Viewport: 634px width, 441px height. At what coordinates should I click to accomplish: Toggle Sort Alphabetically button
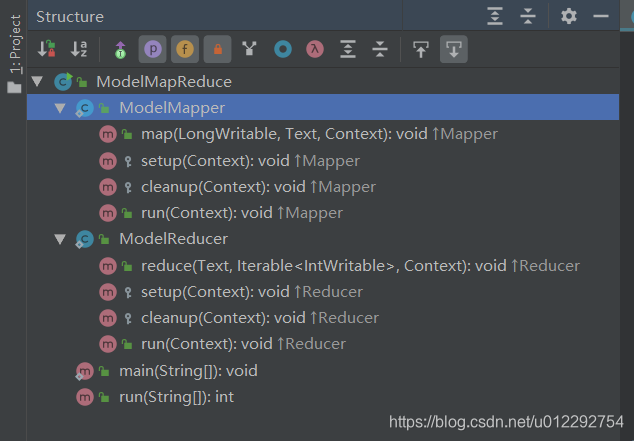click(x=79, y=49)
